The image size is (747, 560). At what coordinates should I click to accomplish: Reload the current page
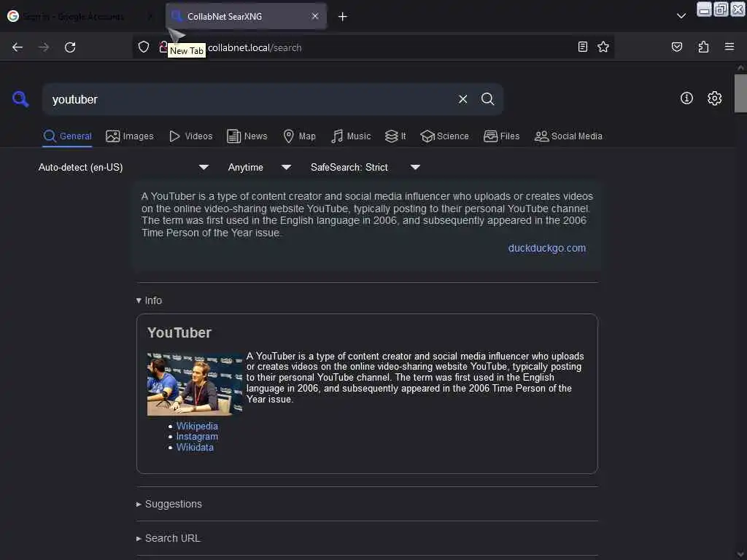point(70,47)
